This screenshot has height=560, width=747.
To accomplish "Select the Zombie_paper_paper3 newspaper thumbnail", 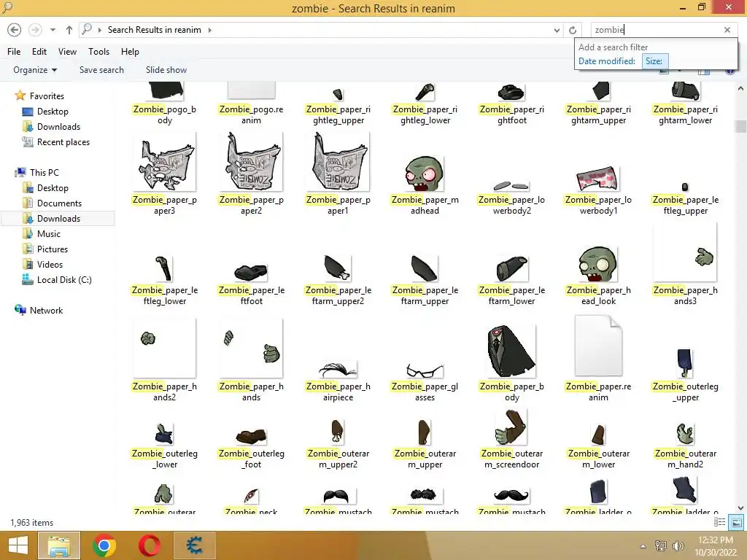I will pos(165,163).
